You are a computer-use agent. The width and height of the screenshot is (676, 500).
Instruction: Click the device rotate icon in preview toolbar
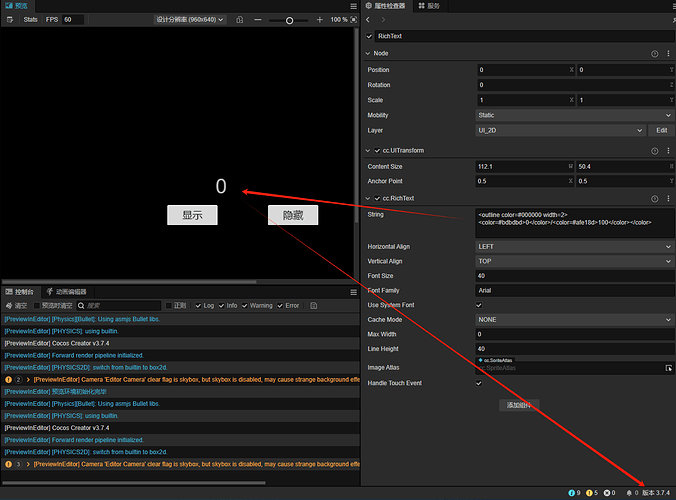tap(240, 20)
